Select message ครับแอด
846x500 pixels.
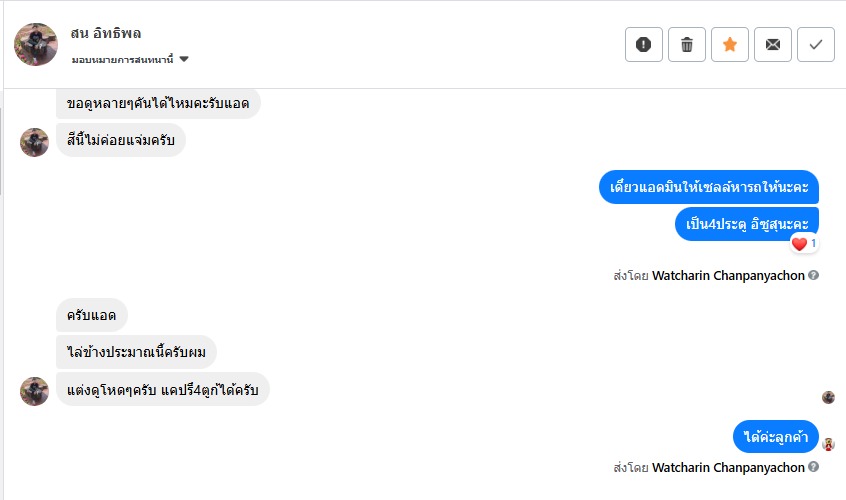click(92, 315)
